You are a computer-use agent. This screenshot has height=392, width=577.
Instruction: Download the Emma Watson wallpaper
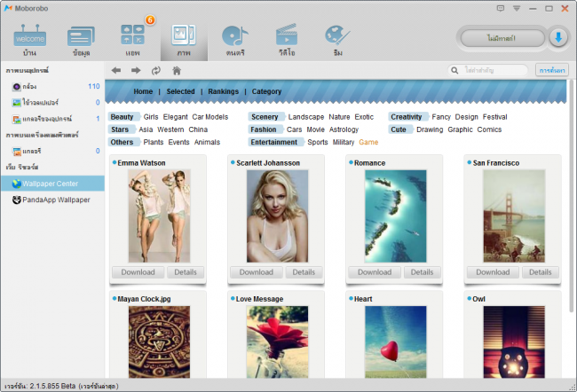tap(137, 272)
